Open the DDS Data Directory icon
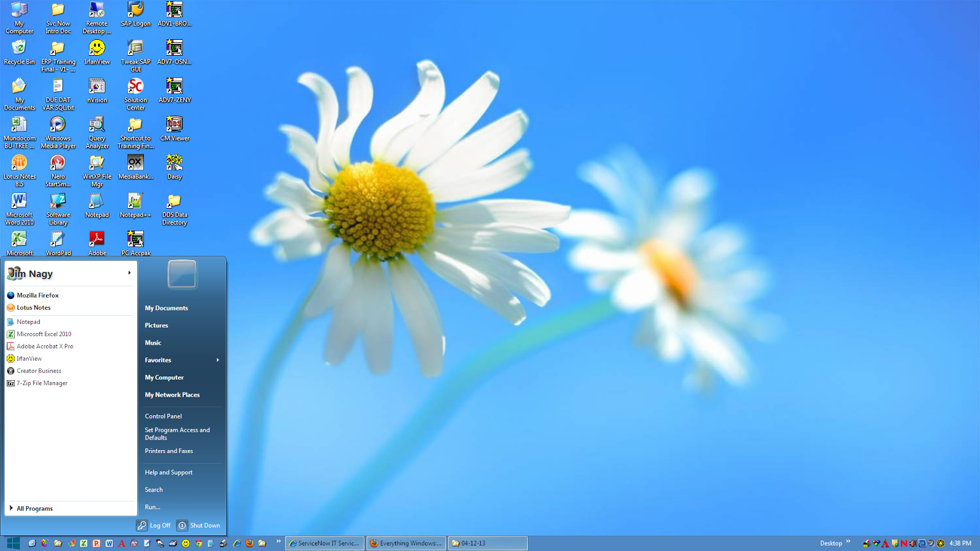980x551 pixels. [x=174, y=206]
